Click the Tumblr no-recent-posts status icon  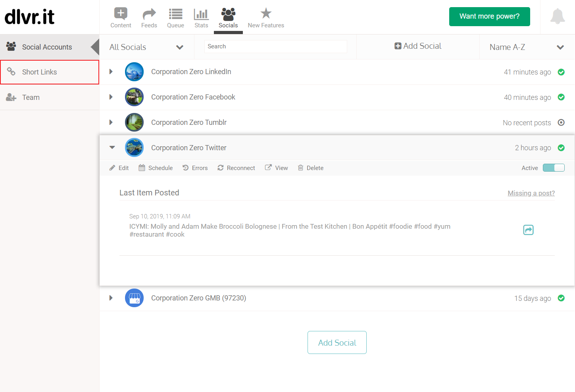[561, 122]
